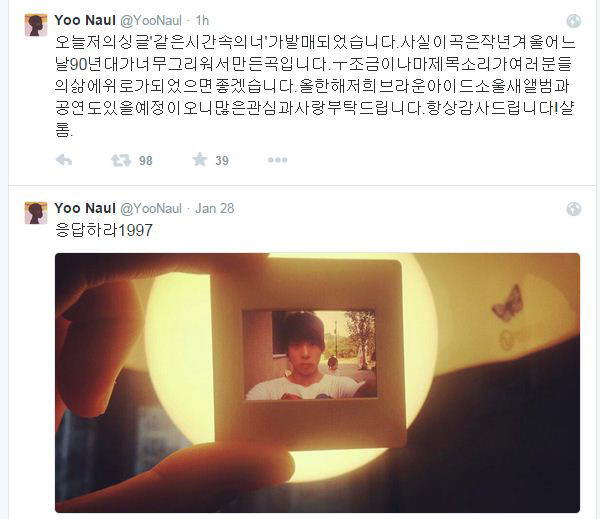Click the @YooNaul handle on the second tweet
Screen dimensions: 600x519
pyautogui.click(x=151, y=209)
